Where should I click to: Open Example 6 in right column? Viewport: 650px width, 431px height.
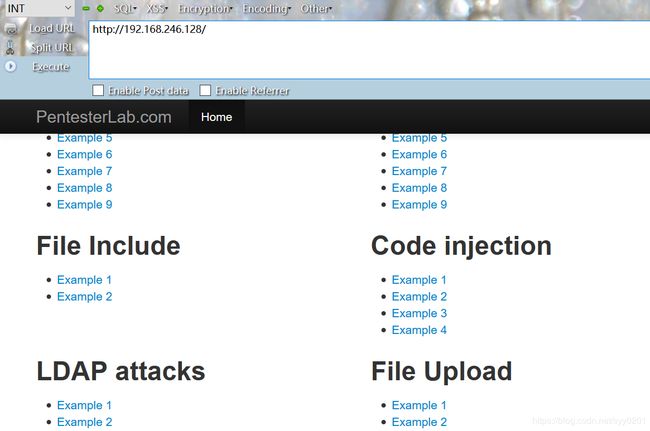(x=419, y=155)
